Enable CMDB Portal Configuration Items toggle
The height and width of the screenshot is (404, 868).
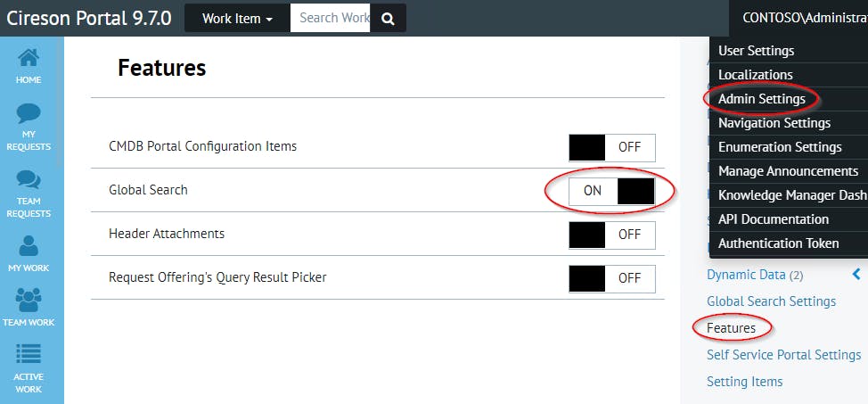[x=611, y=147]
